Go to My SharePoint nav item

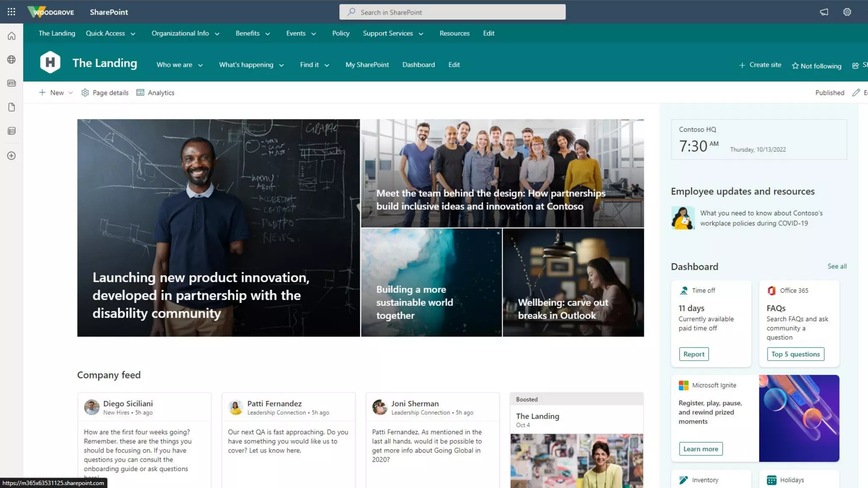coord(367,65)
